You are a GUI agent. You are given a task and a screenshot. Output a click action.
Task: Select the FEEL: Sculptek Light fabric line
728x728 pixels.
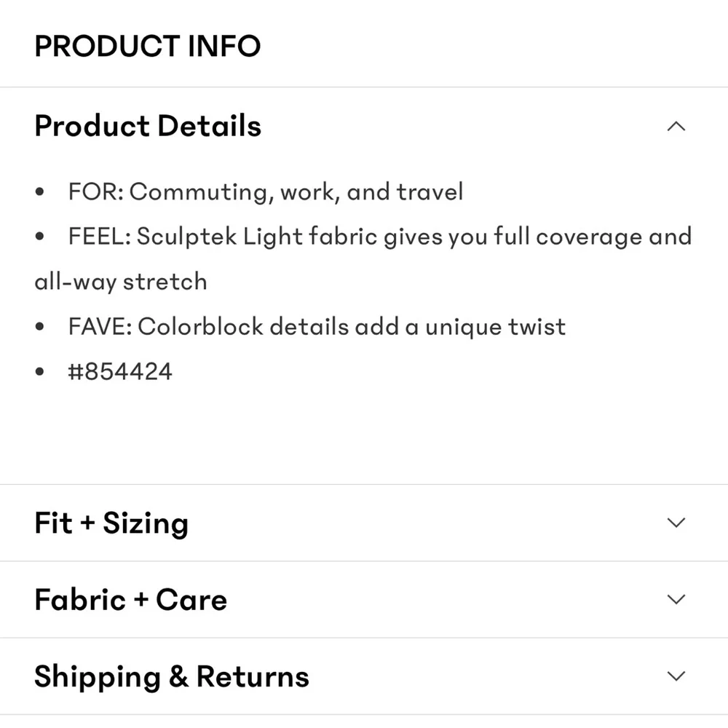pyautogui.click(x=379, y=237)
